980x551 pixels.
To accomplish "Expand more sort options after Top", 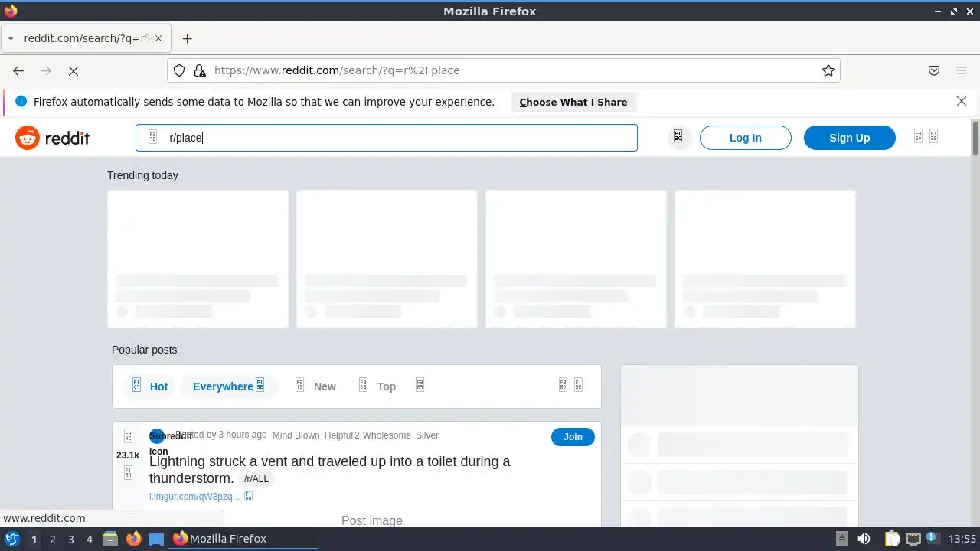I will pyautogui.click(x=420, y=385).
